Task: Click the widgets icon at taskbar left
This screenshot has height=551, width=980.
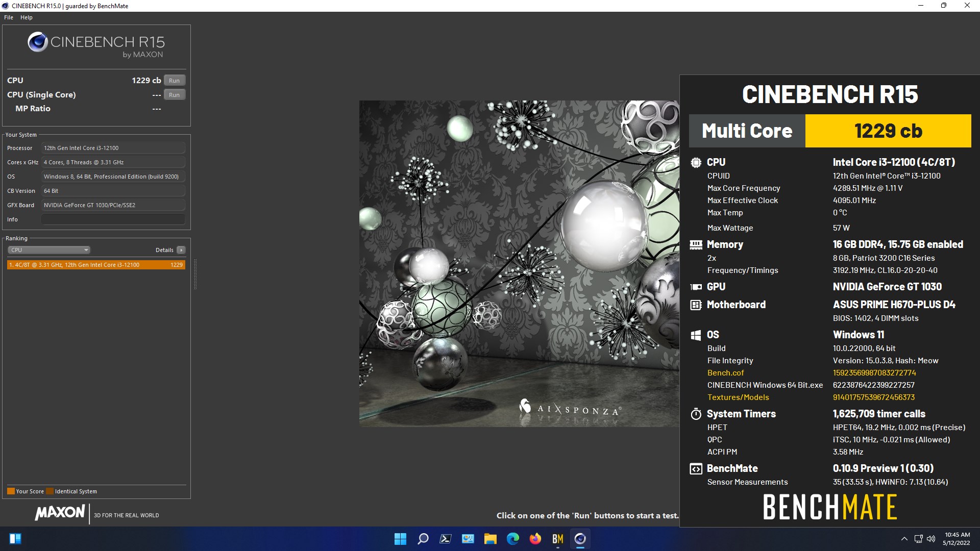Action: coord(15,539)
